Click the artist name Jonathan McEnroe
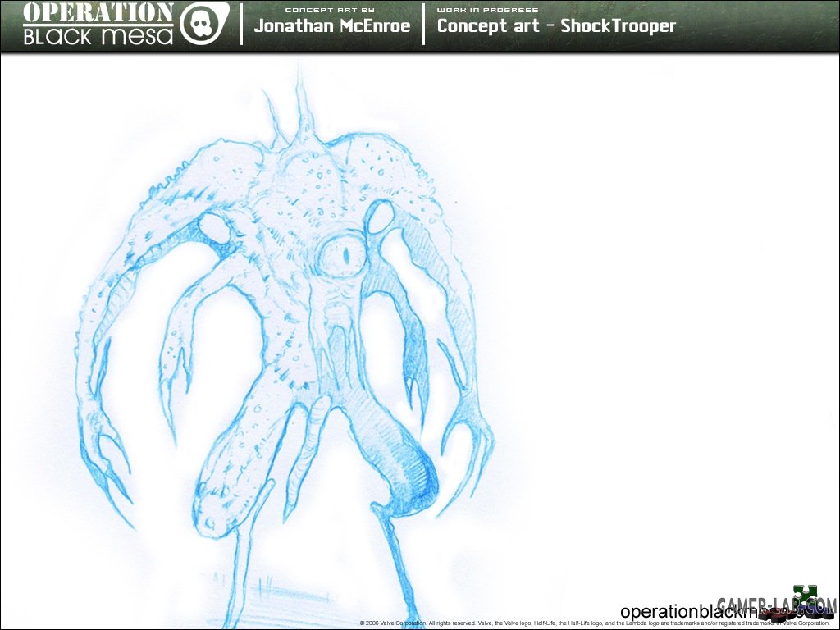The width and height of the screenshot is (840, 630). (332, 25)
